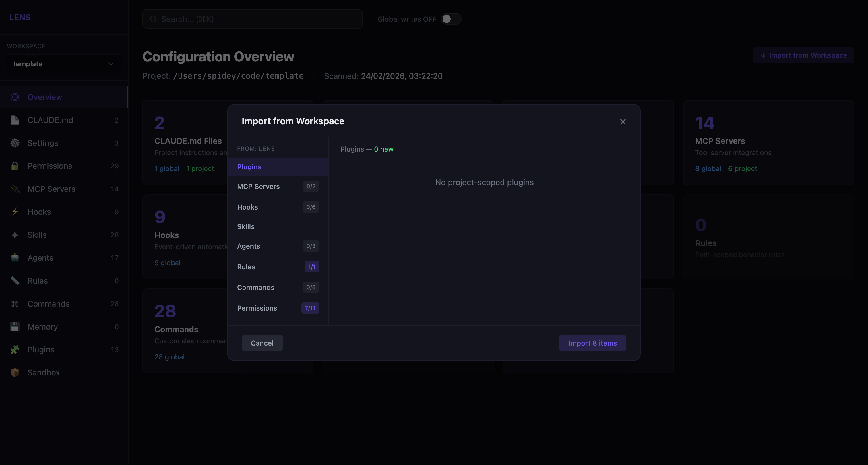Click the Sandbox box icon in sidebar
The width and height of the screenshot is (868, 465).
(15, 373)
